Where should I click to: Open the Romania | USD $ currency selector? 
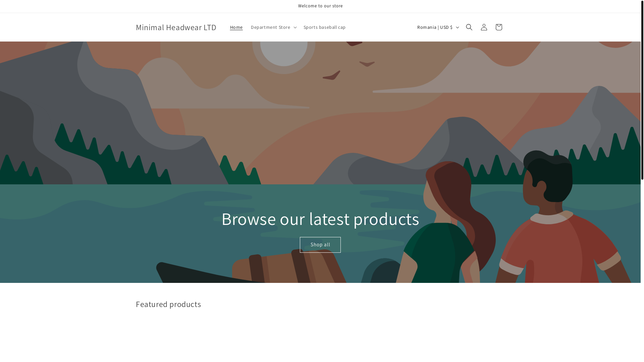(437, 27)
